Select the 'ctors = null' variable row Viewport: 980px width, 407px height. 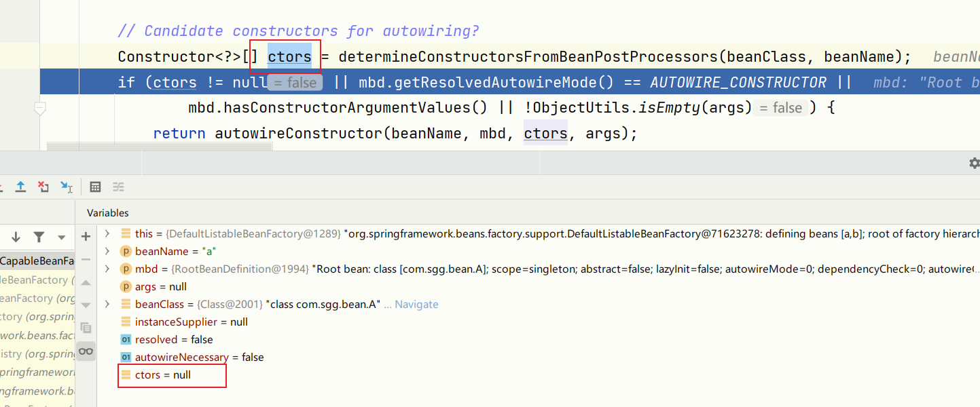[539, 374]
